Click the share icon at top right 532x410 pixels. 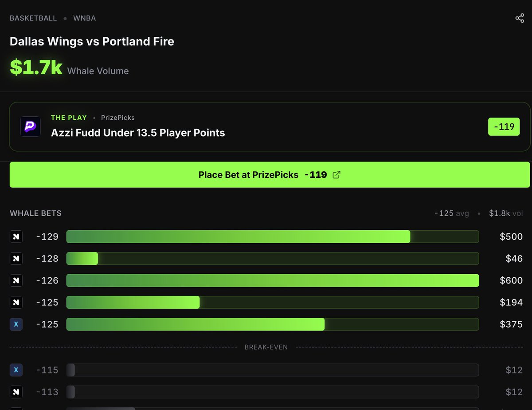pos(520,18)
